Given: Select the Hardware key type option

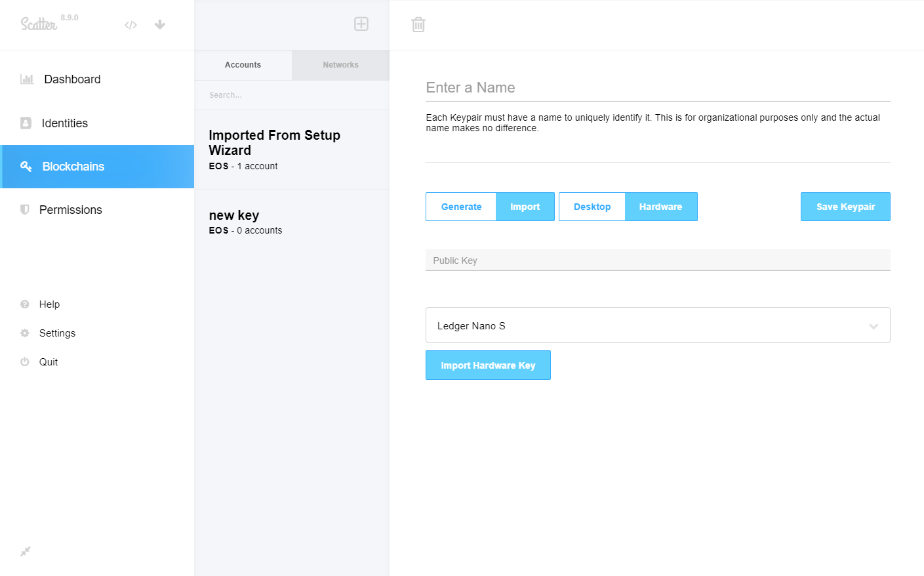Looking at the screenshot, I should point(660,207).
